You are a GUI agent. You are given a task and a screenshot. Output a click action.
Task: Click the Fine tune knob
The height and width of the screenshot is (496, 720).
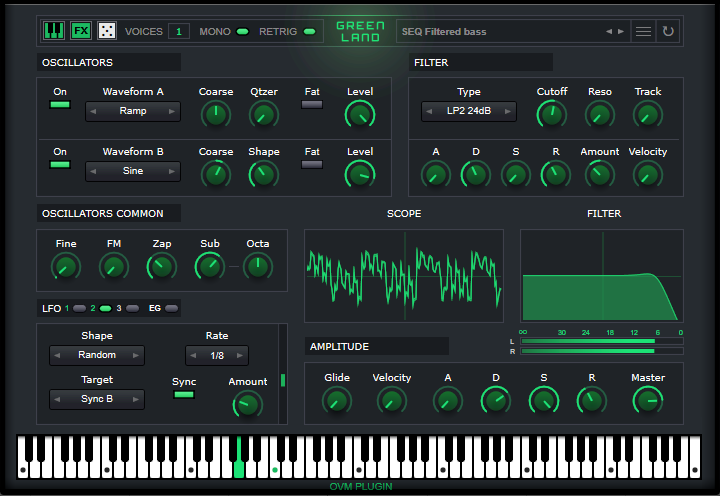[66, 267]
